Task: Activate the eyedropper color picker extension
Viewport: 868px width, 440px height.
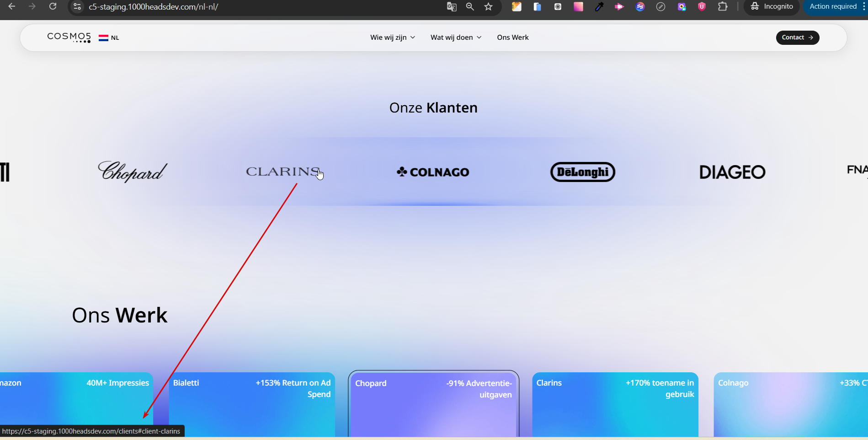Action: [599, 7]
